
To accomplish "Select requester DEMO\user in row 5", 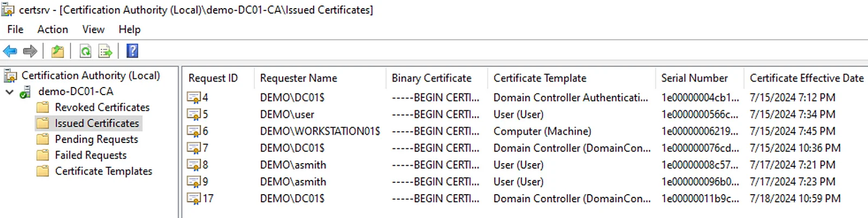I will click(x=287, y=115).
